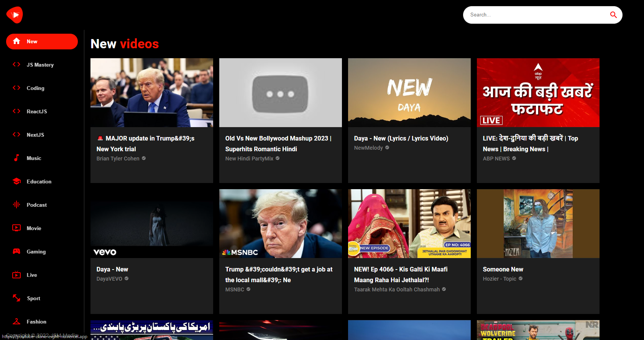
Task: Click the red play logo icon
Action: coord(15,15)
